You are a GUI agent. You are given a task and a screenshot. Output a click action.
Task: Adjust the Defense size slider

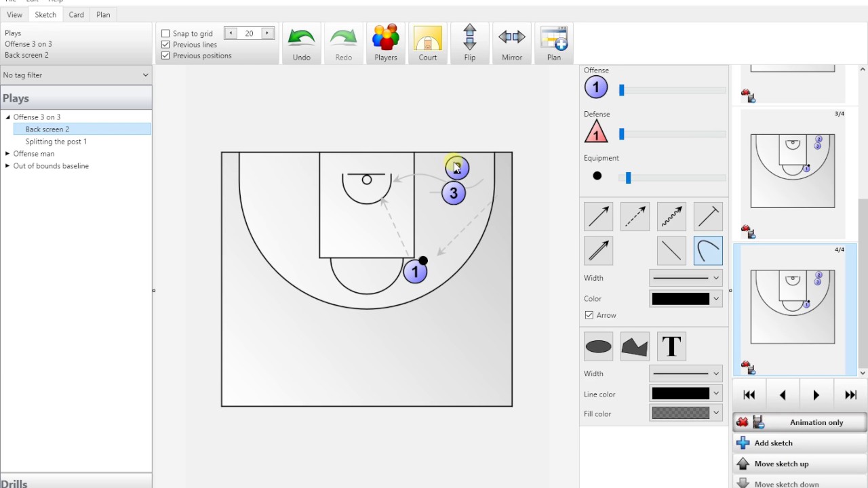click(621, 134)
